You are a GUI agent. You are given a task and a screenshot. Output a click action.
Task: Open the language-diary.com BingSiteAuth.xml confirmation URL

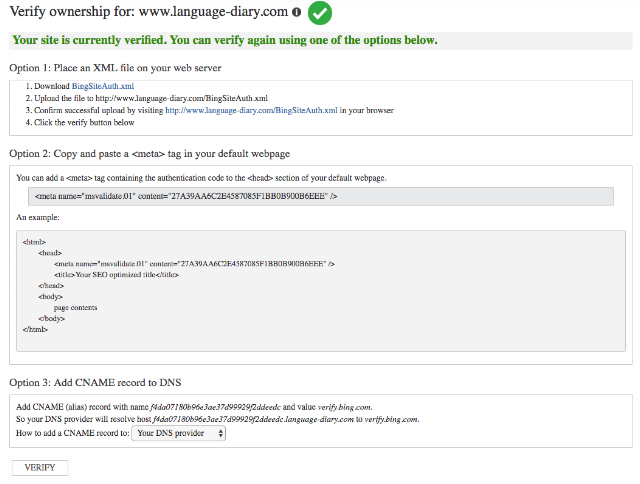[x=251, y=110]
